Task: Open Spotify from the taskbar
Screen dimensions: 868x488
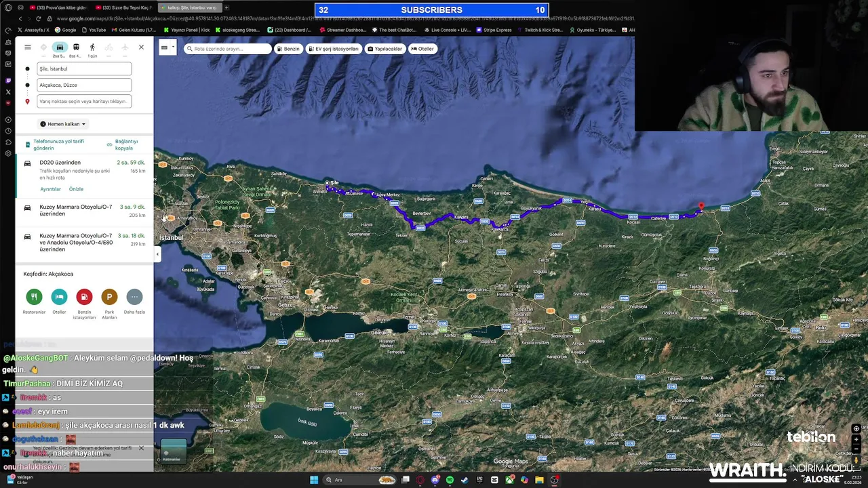Action: point(450,480)
